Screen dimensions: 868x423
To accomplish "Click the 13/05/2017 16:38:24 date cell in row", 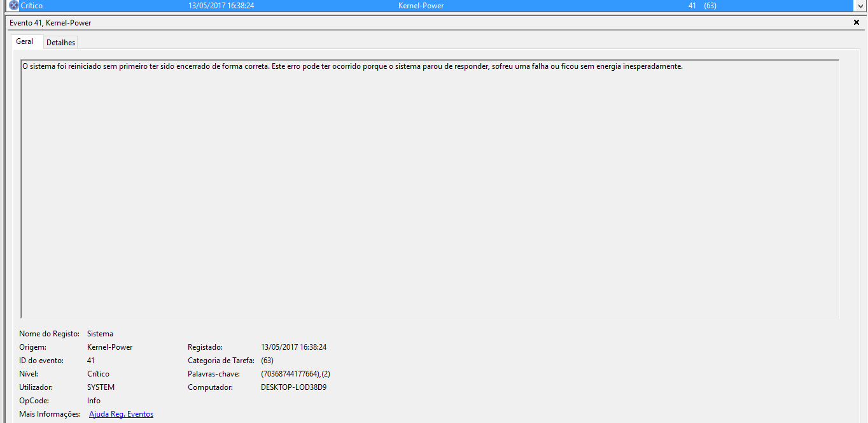I will 221,5.
